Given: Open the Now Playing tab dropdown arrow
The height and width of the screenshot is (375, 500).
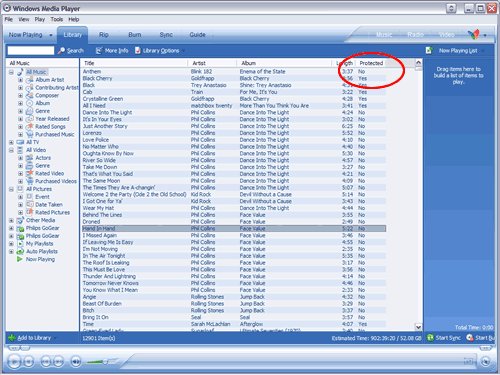Looking at the screenshot, I should tap(51, 35).
